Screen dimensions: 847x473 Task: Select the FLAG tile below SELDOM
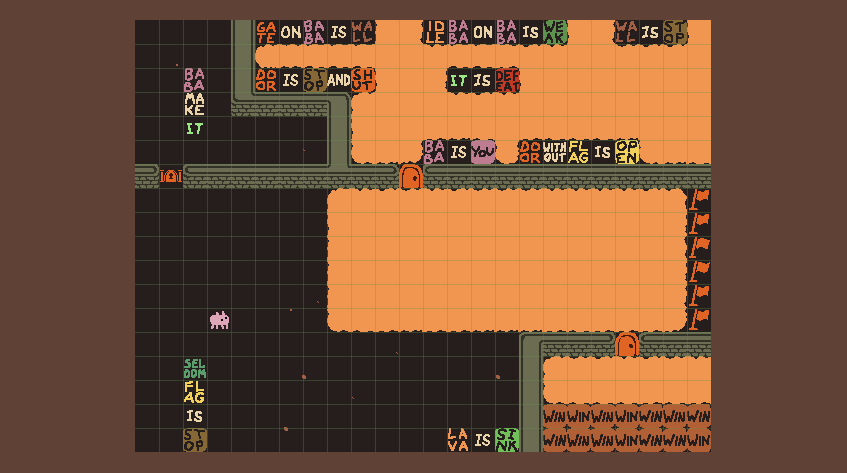(x=194, y=392)
